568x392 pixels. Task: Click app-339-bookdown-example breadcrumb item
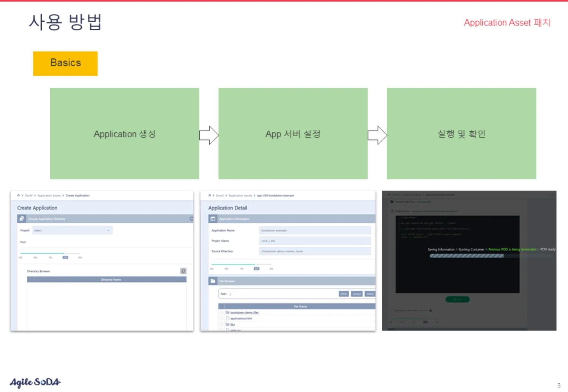(275, 195)
